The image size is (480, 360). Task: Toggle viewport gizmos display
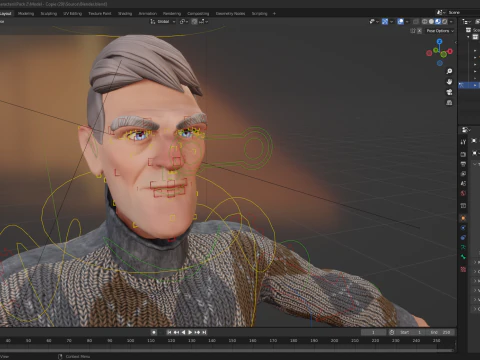pyautogui.click(x=385, y=22)
